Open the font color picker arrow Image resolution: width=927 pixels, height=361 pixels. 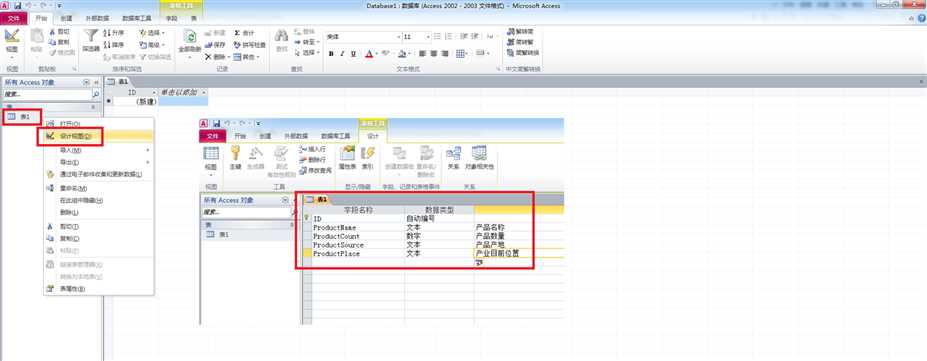[377, 54]
